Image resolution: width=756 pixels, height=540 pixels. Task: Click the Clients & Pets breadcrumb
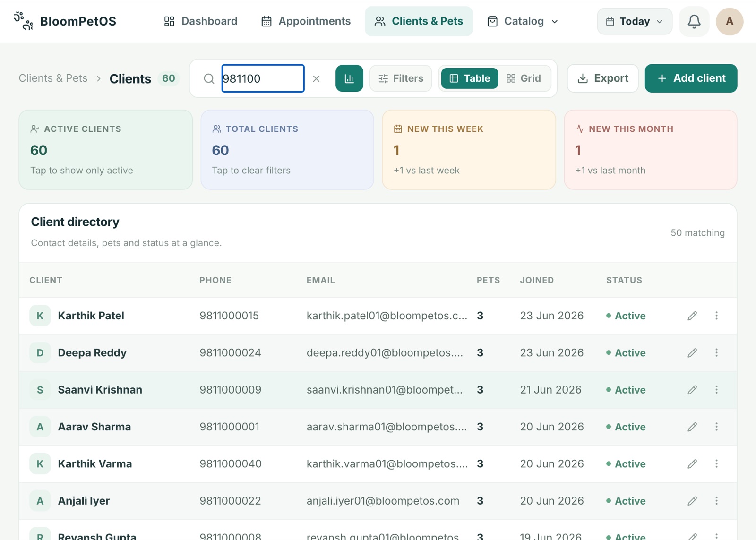point(53,78)
